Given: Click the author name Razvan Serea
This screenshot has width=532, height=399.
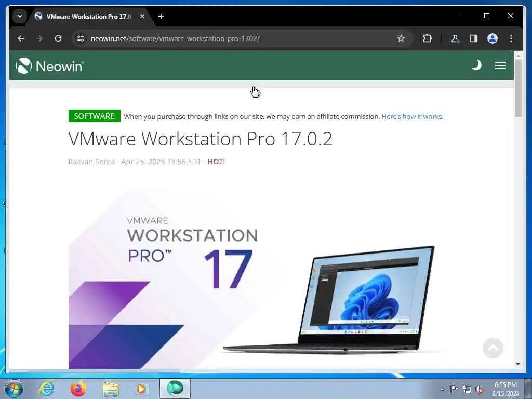Looking at the screenshot, I should (91, 162).
